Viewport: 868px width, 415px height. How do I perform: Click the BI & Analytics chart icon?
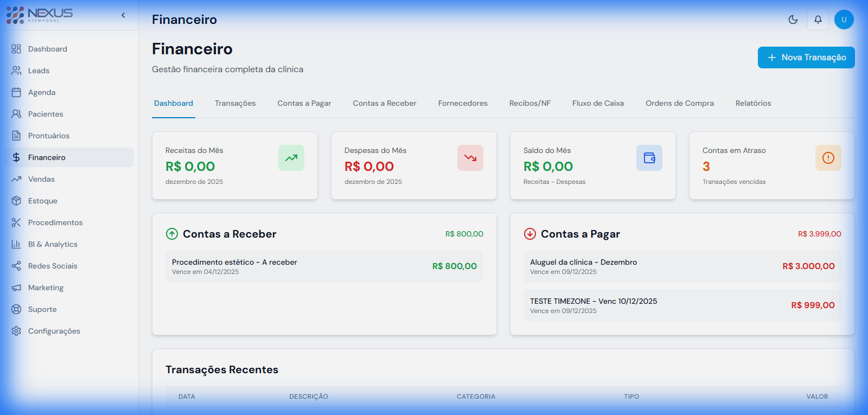[16, 244]
